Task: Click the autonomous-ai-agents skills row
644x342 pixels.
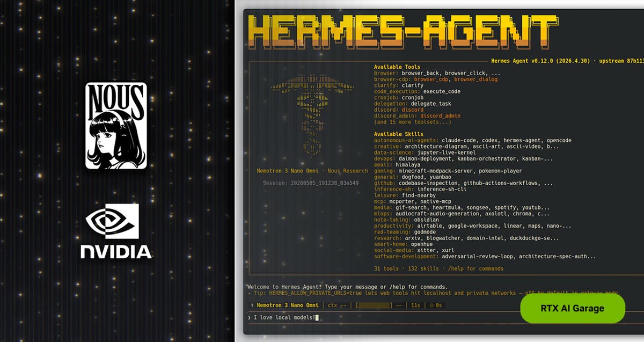Action: pyautogui.click(x=473, y=140)
